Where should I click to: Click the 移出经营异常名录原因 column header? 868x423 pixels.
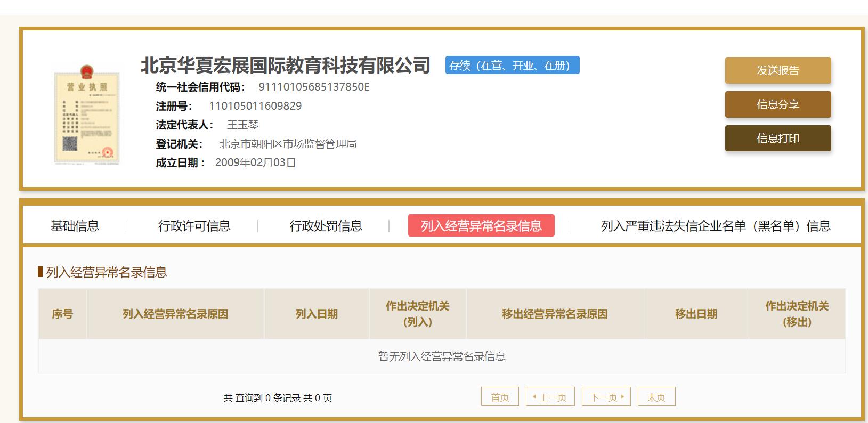click(x=555, y=314)
